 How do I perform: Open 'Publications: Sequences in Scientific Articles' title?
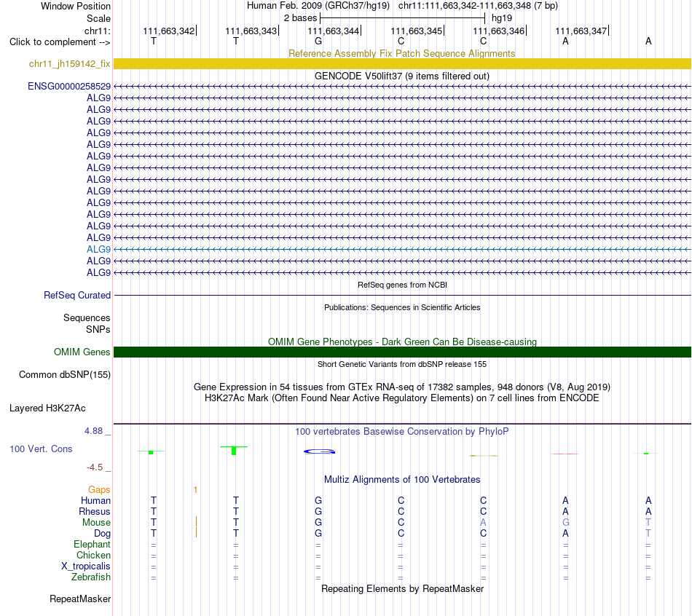tap(402, 307)
